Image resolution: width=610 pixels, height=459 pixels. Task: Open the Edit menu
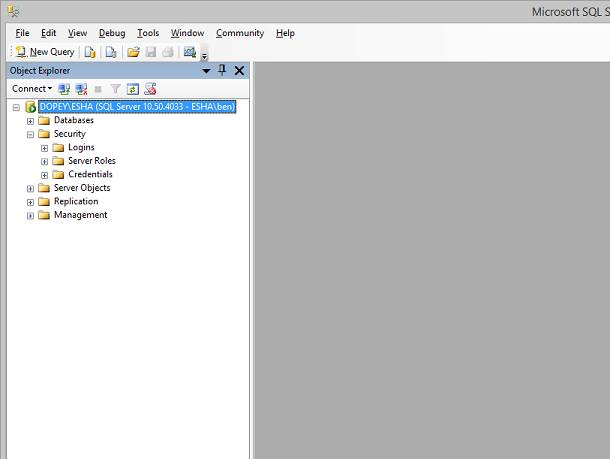[x=49, y=33]
